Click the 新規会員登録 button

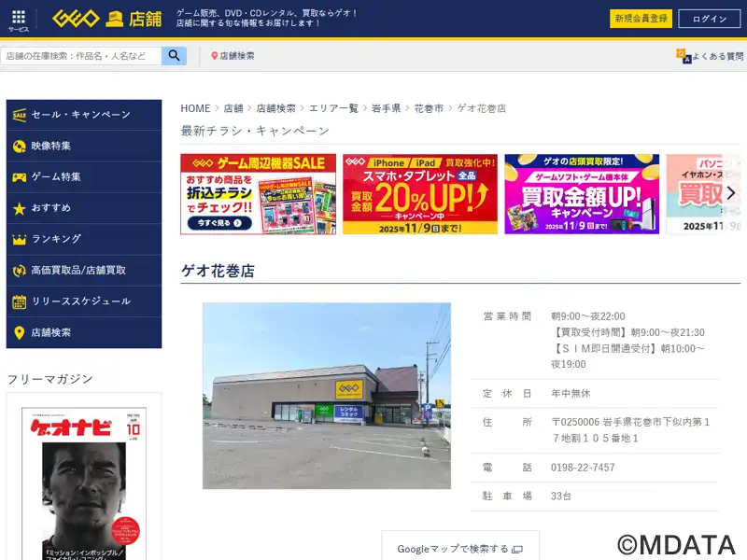click(x=641, y=19)
